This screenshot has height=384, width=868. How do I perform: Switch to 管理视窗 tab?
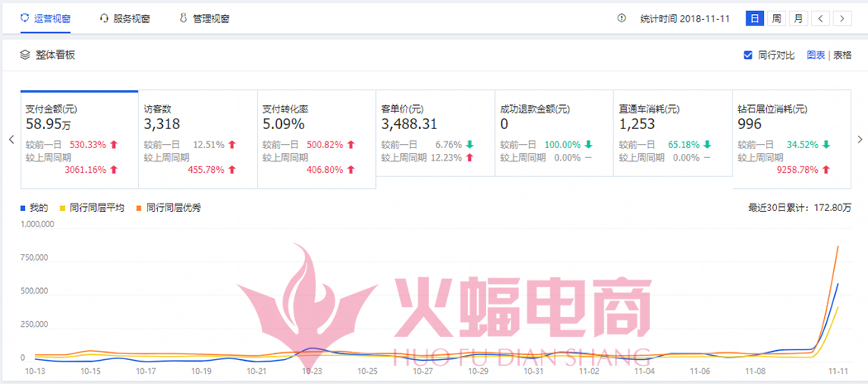(x=204, y=18)
